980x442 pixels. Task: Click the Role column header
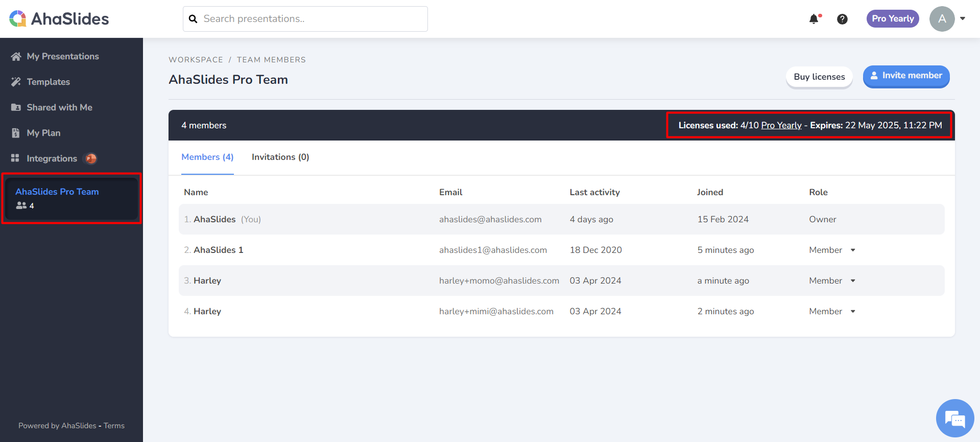point(818,192)
